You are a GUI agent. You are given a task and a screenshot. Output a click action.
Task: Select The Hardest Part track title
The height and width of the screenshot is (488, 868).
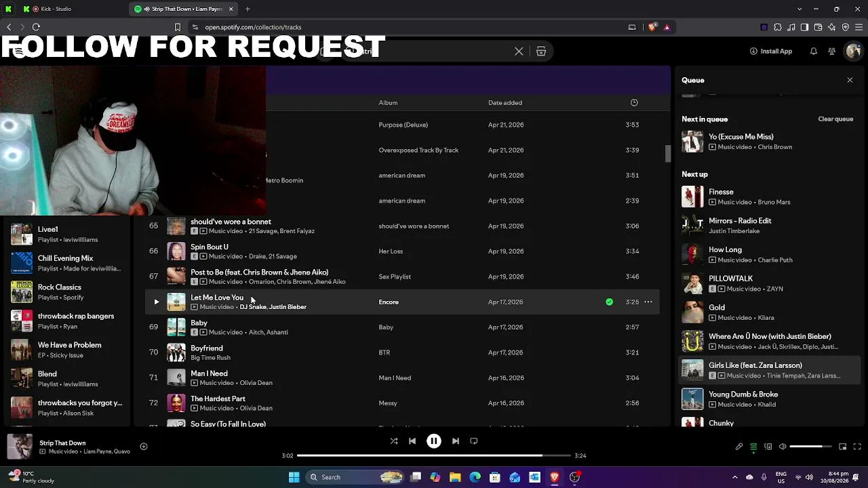point(218,399)
